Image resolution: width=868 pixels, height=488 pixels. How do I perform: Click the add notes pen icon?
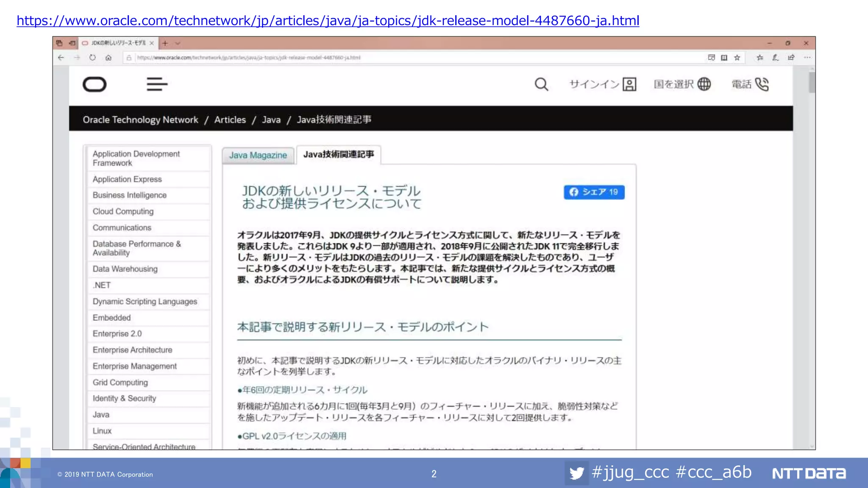(776, 58)
